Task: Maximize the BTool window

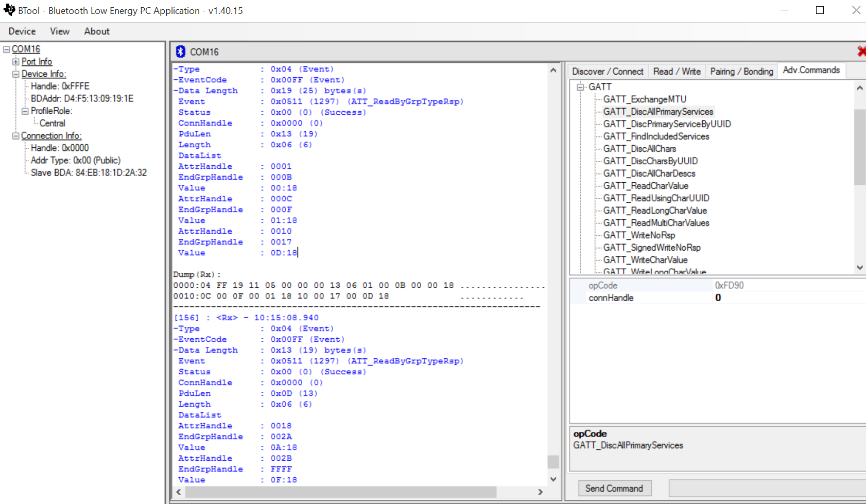Action: pos(820,10)
